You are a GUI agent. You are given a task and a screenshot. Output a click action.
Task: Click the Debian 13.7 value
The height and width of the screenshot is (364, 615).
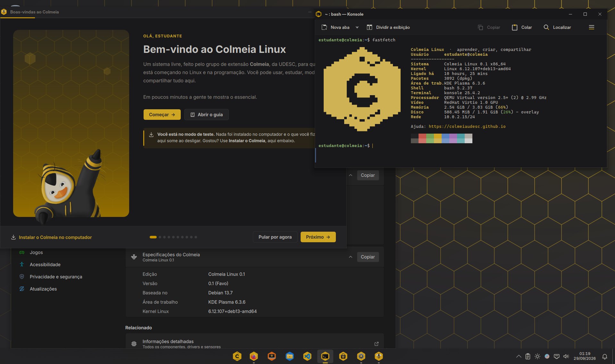[220, 293]
